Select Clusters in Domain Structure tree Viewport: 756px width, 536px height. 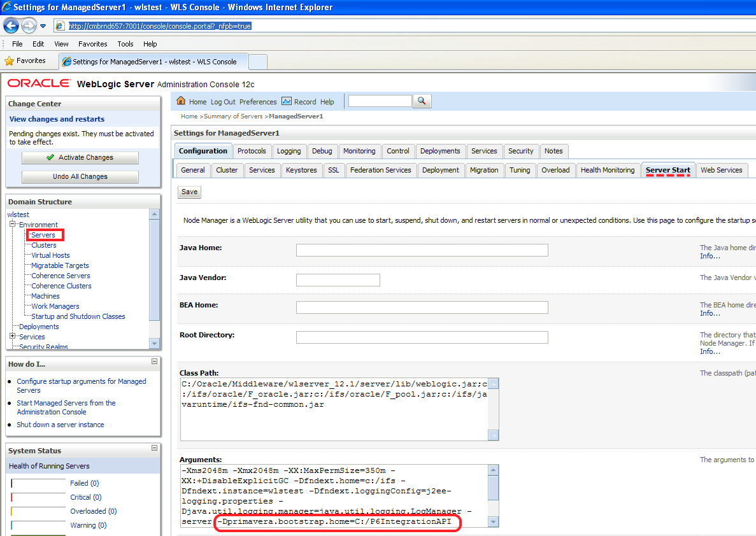[44, 245]
